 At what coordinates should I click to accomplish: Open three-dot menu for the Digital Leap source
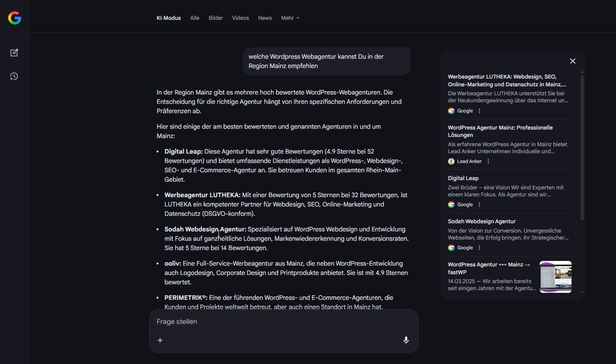[x=479, y=205]
